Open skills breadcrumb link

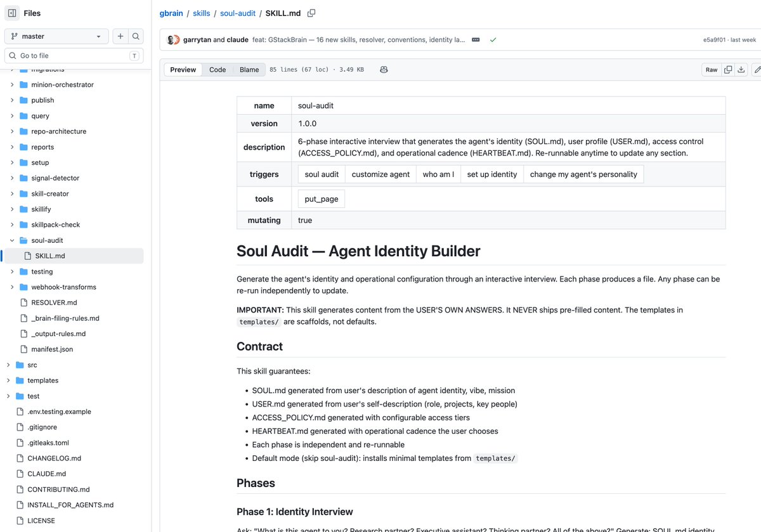pos(201,13)
